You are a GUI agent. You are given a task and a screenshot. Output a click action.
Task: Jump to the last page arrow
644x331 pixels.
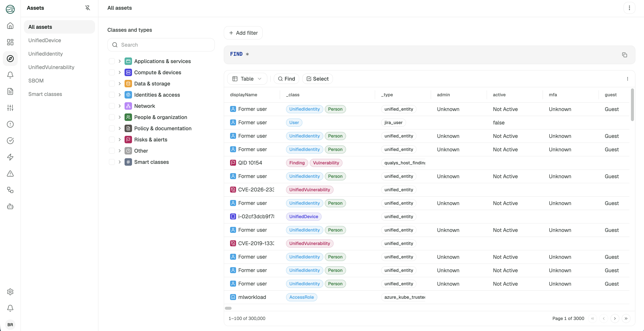[626, 318]
